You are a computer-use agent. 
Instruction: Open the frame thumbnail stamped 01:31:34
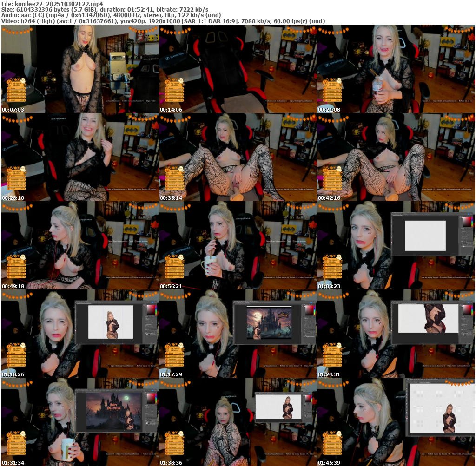pyautogui.click(x=80, y=422)
